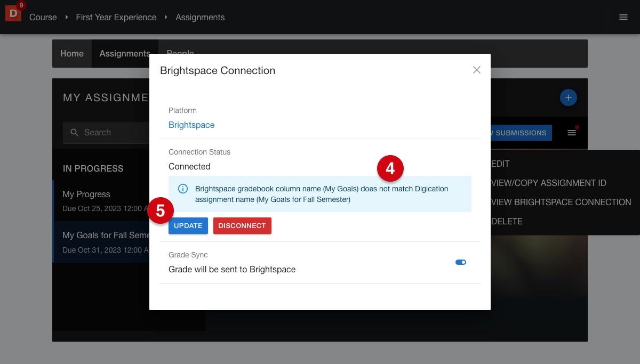Click the blue plus add assignment button
The height and width of the screenshot is (364, 640).
pos(568,98)
